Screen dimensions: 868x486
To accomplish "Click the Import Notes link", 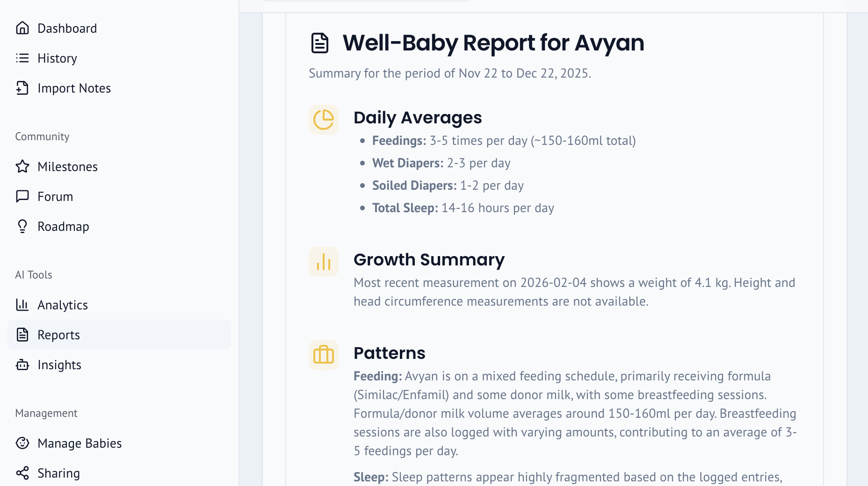I will (x=74, y=88).
